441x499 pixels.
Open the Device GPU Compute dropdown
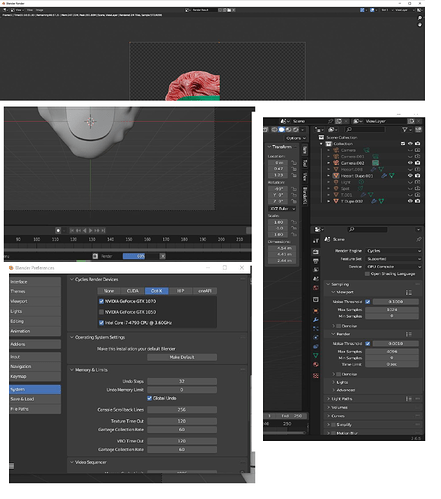(393, 267)
